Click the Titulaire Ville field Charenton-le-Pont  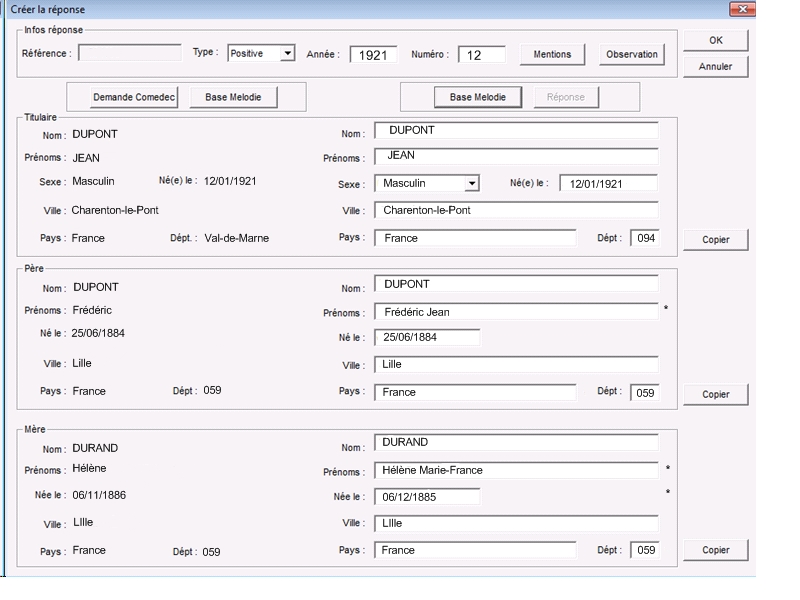[515, 211]
